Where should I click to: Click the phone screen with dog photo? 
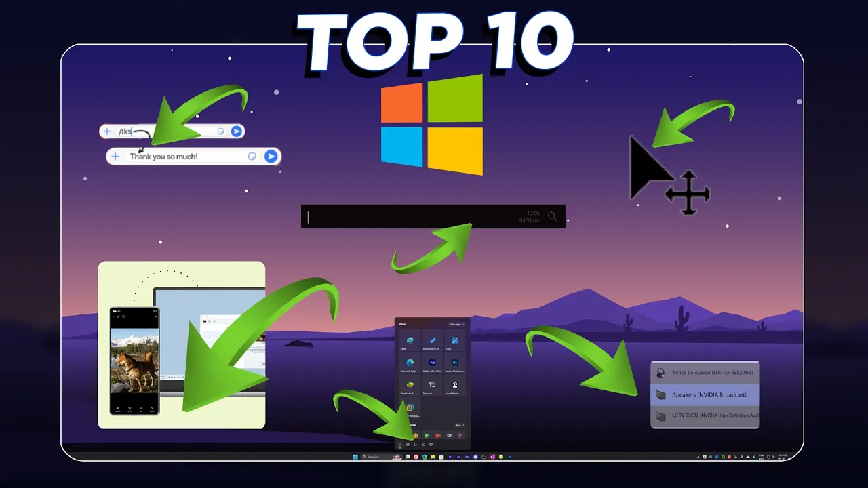[x=134, y=361]
